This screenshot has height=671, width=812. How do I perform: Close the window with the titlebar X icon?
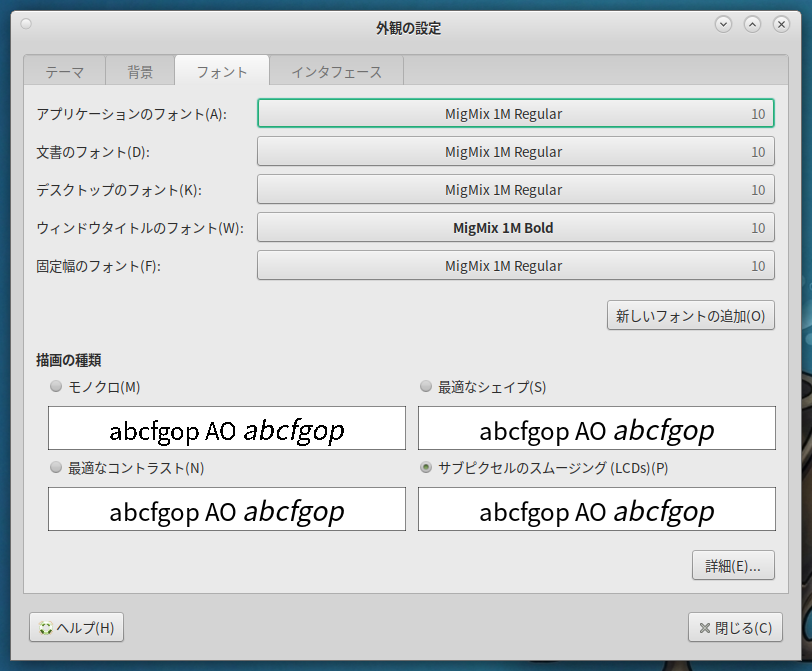781,24
